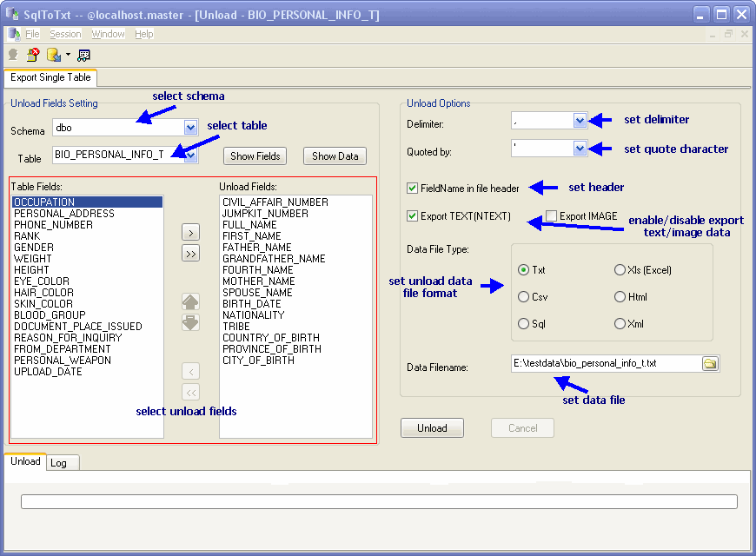Click the move field up arrow
The image size is (756, 556).
[190, 301]
